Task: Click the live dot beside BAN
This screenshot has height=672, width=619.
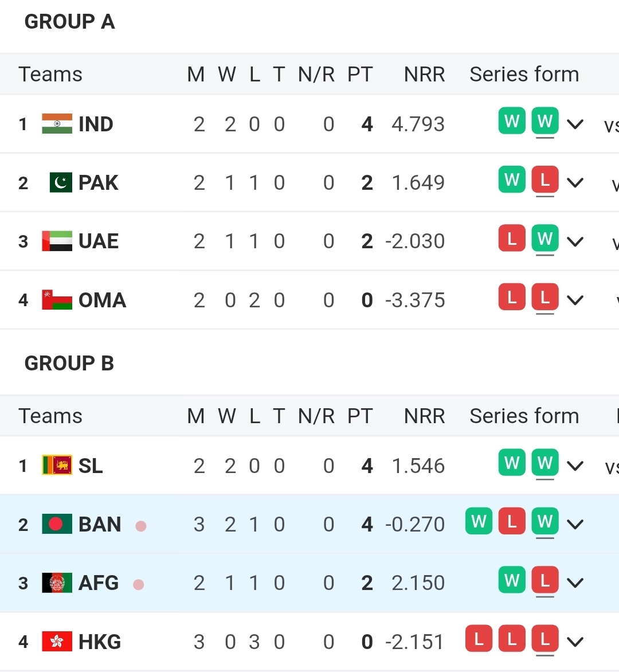Action: [x=141, y=526]
